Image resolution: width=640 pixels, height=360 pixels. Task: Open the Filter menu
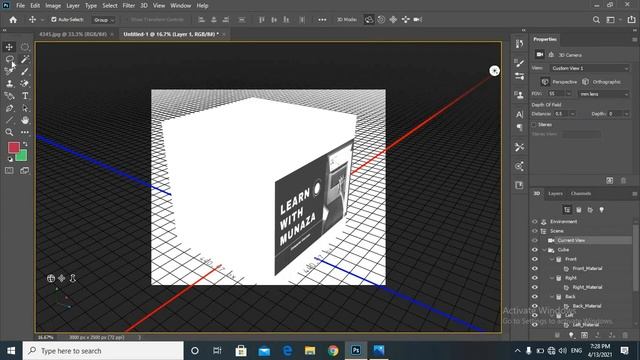click(129, 6)
